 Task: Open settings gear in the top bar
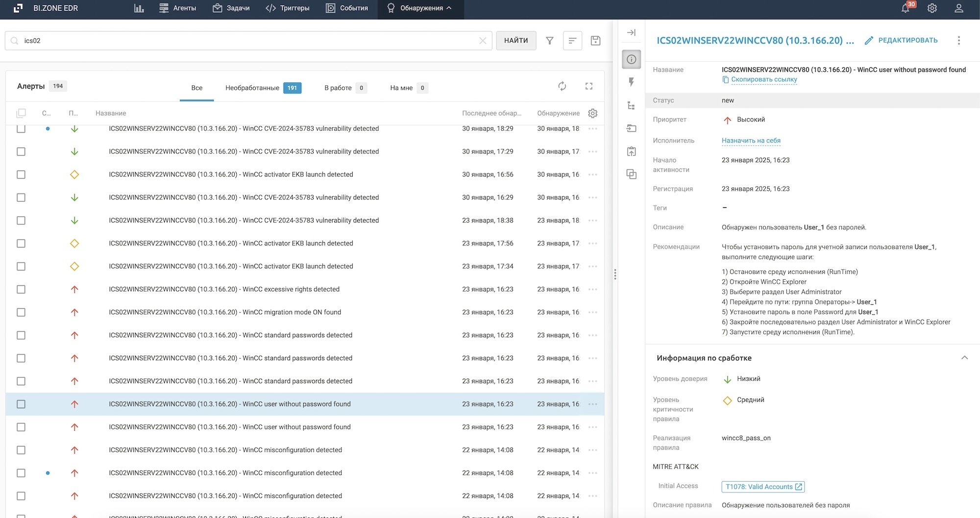pos(932,8)
